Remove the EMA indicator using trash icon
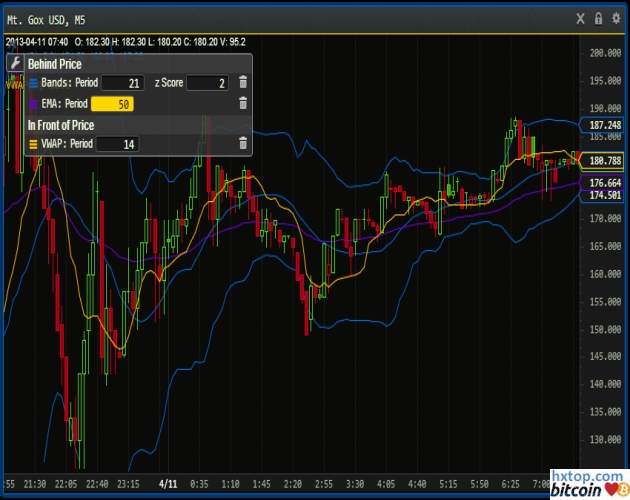Image resolution: width=630 pixels, height=500 pixels. pos(242,103)
